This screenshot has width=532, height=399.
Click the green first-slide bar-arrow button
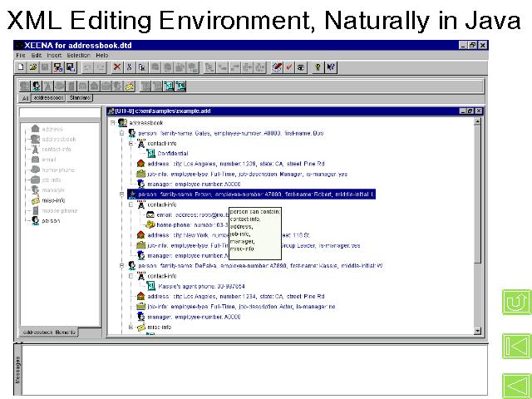pyautogui.click(x=516, y=346)
